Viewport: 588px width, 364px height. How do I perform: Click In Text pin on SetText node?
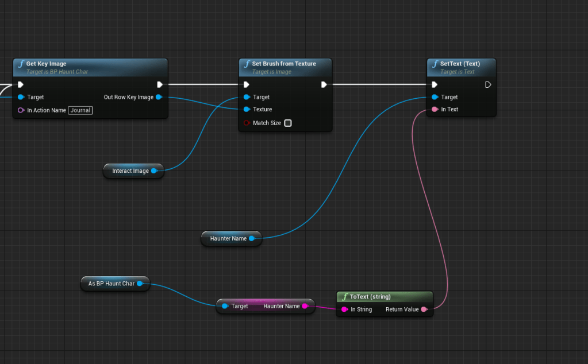click(435, 109)
